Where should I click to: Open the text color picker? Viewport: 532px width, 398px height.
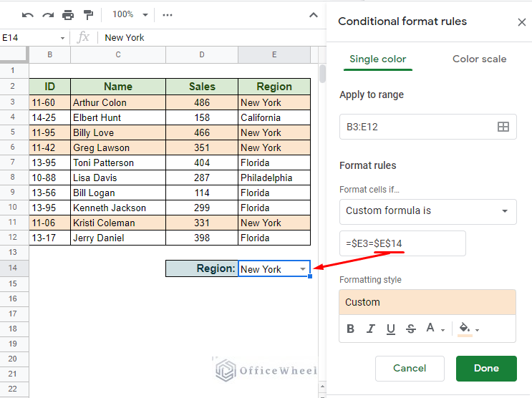click(x=434, y=329)
